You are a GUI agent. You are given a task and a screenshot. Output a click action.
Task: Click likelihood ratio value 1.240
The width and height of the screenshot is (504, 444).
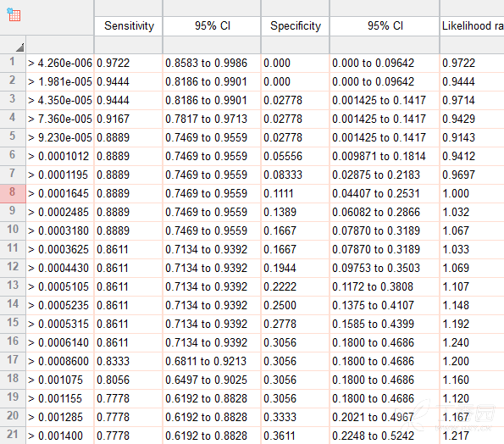coord(472,342)
